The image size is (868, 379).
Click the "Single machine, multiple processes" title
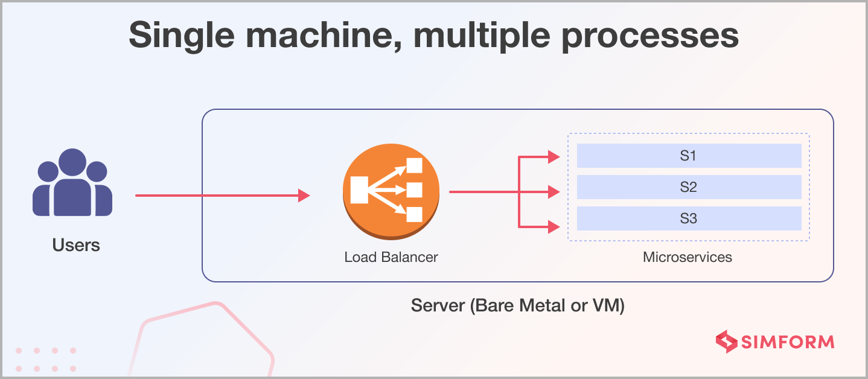coord(434,37)
